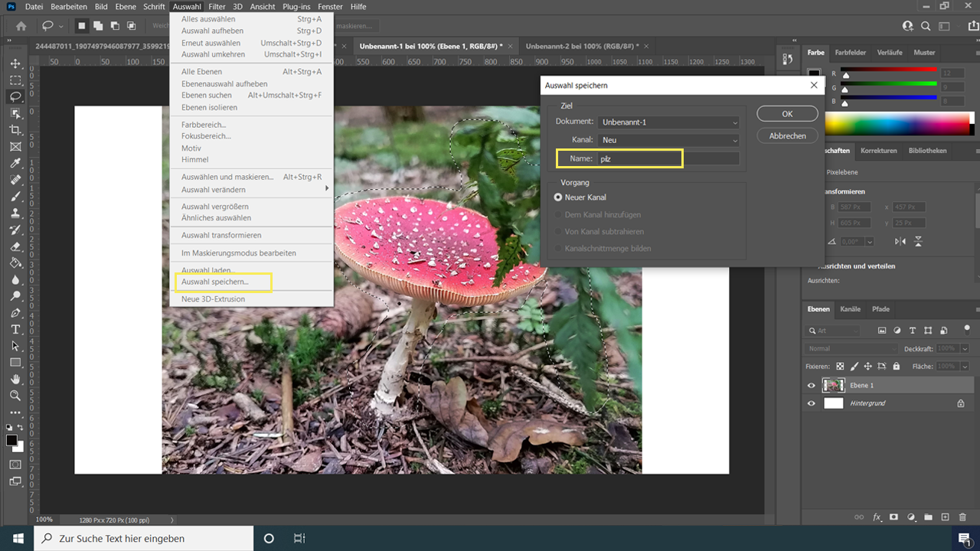Select the Horizontal Type tool
The image size is (980, 551).
pyautogui.click(x=15, y=329)
